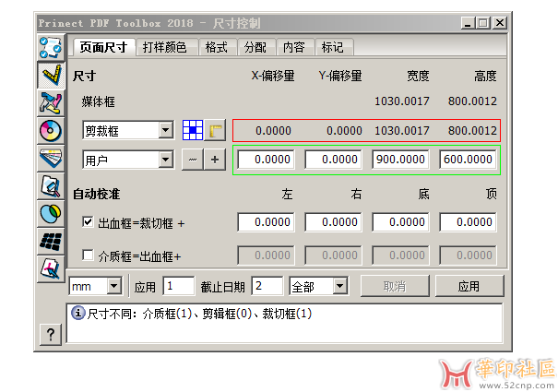The image size is (558, 392).
Task: Open the color swatch fan book icon
Action: point(51,158)
